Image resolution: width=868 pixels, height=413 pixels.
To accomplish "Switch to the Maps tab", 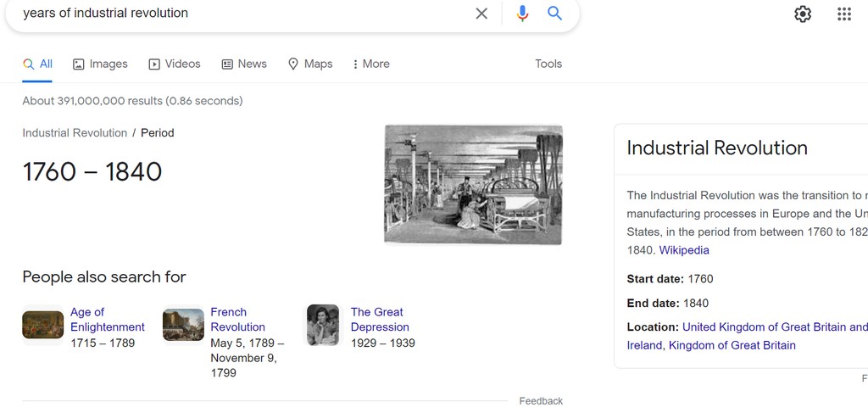I will tap(310, 64).
